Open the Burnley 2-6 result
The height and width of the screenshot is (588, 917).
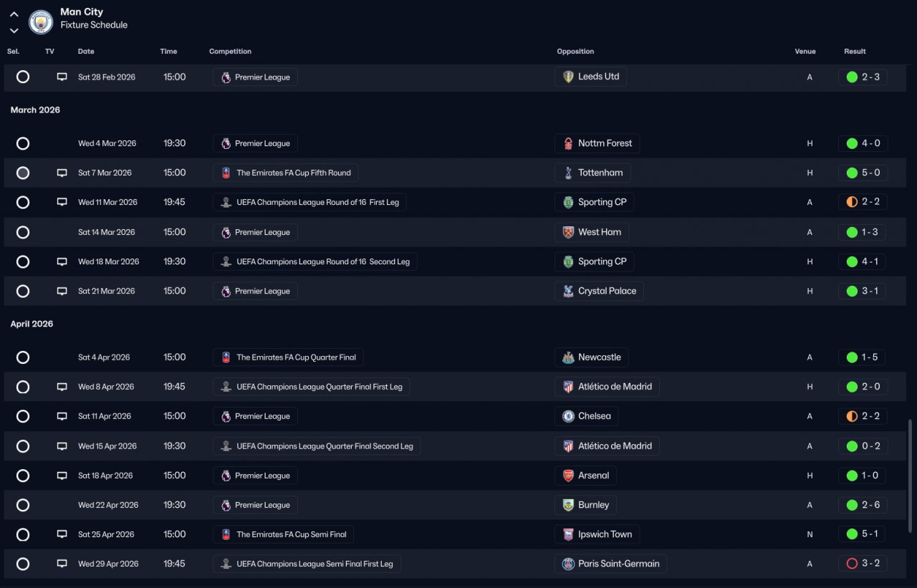pos(863,505)
